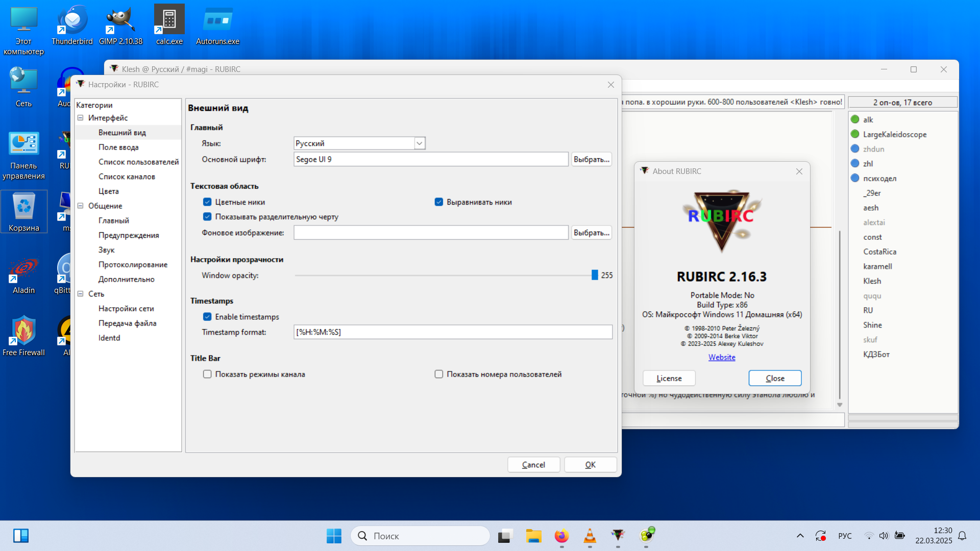The image size is (980, 551).
Task: Collapse the Общение tree category
Action: click(80, 206)
